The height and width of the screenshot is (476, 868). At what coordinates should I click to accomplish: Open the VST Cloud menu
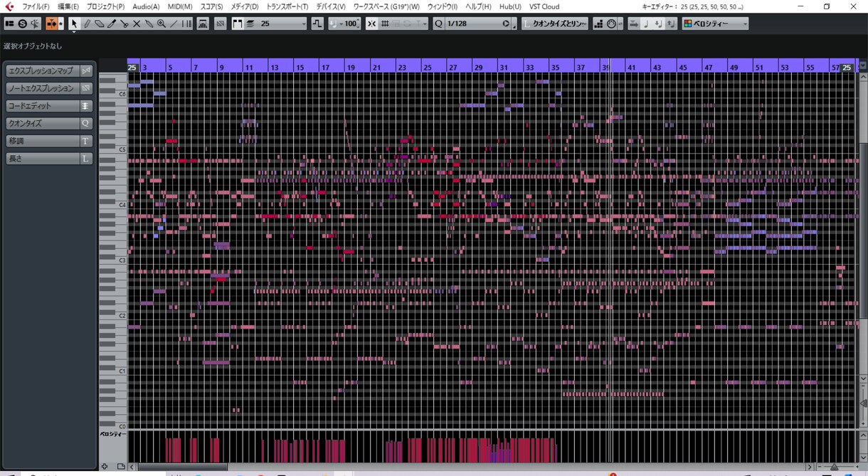point(544,6)
